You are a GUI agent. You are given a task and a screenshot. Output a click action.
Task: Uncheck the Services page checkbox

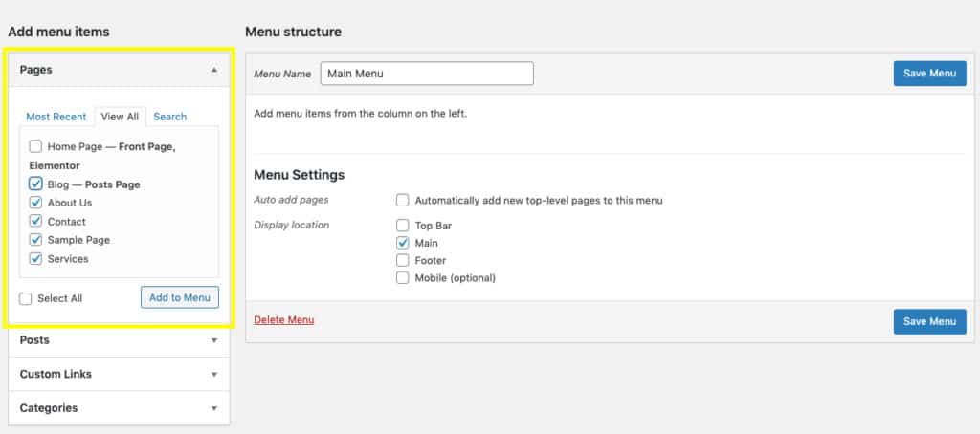tap(35, 258)
